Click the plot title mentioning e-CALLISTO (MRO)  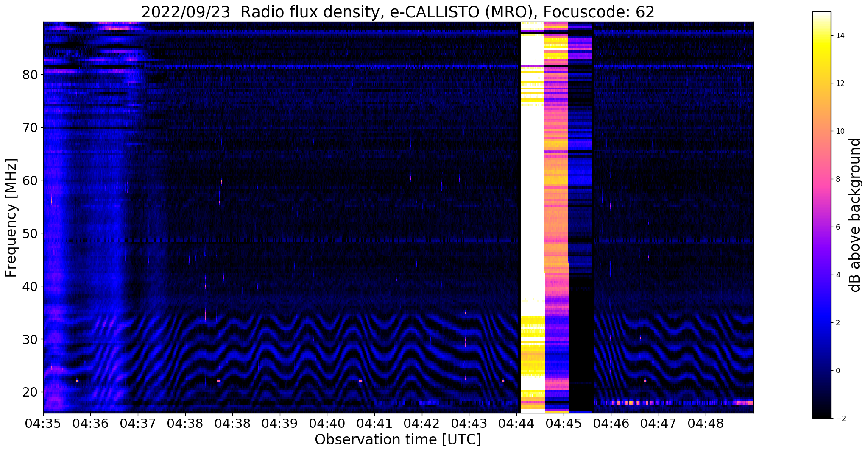[398, 12]
